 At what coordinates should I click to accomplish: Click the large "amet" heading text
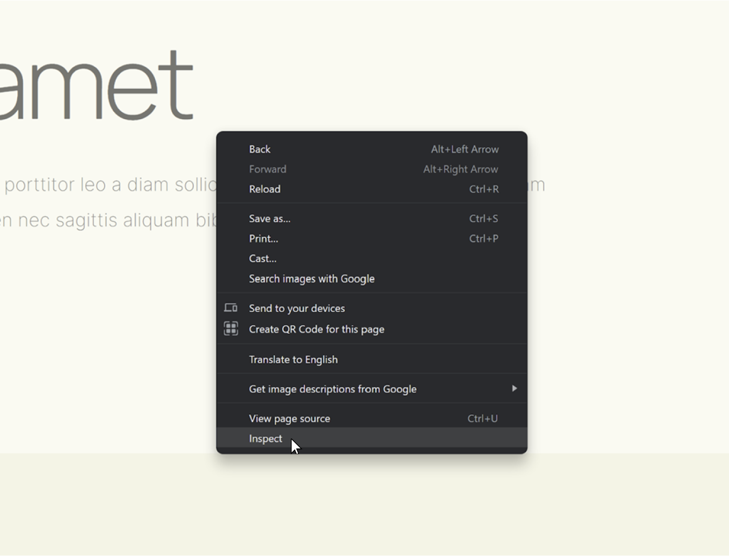pyautogui.click(x=96, y=86)
